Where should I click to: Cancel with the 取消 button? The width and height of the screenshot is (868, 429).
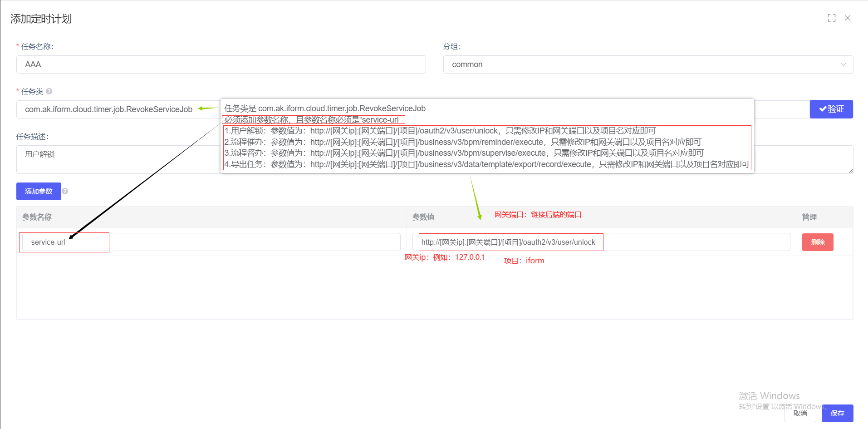tap(800, 414)
